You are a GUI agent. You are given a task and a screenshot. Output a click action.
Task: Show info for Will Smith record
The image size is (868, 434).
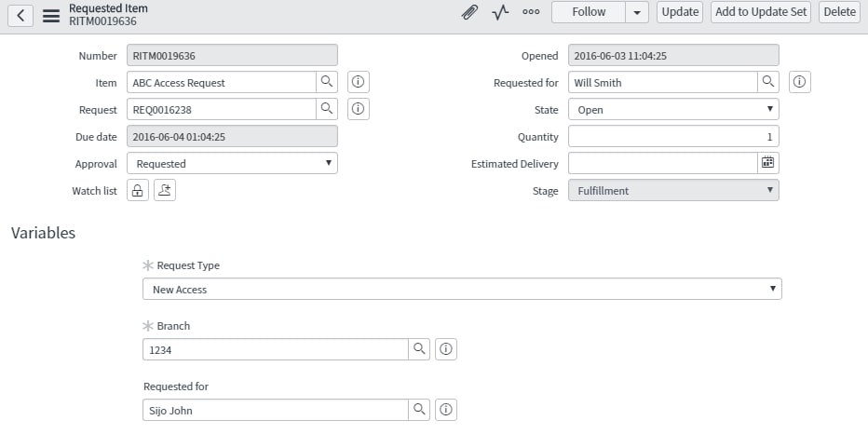799,82
